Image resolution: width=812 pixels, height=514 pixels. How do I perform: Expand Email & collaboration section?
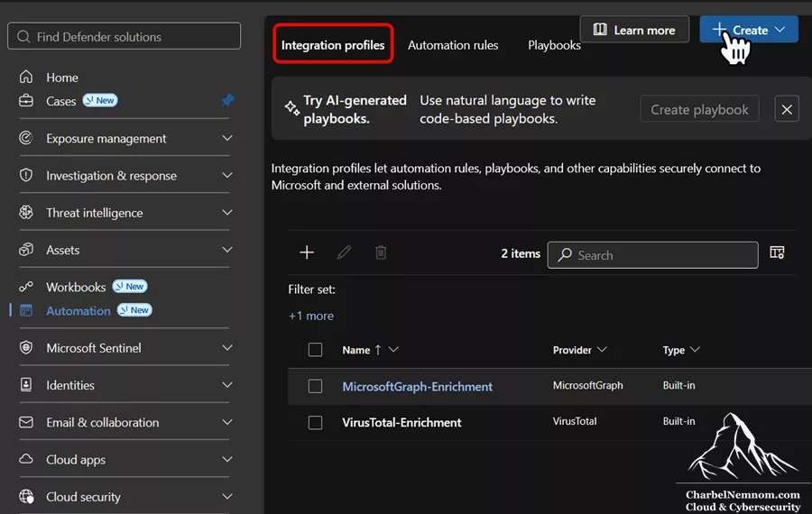pyautogui.click(x=226, y=422)
